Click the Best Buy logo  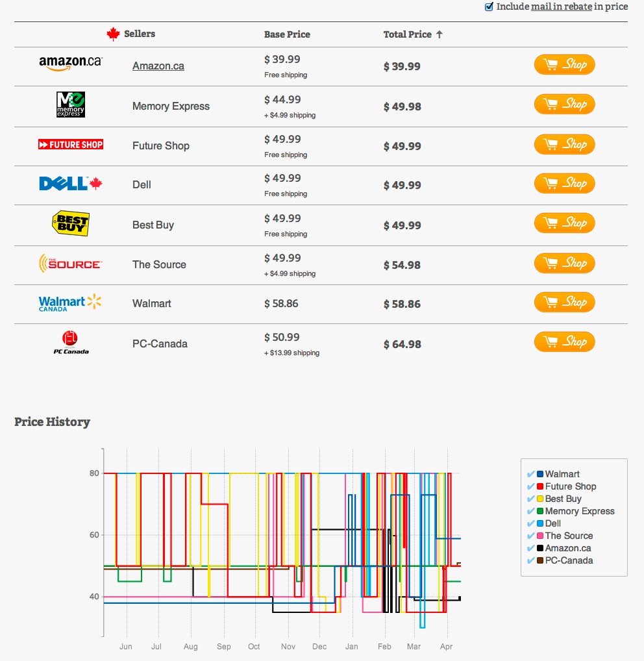pos(70,223)
